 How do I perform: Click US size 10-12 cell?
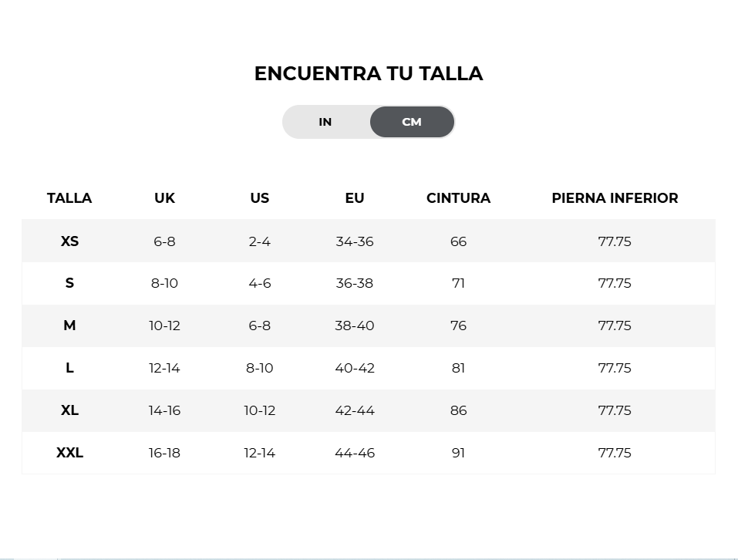click(259, 410)
